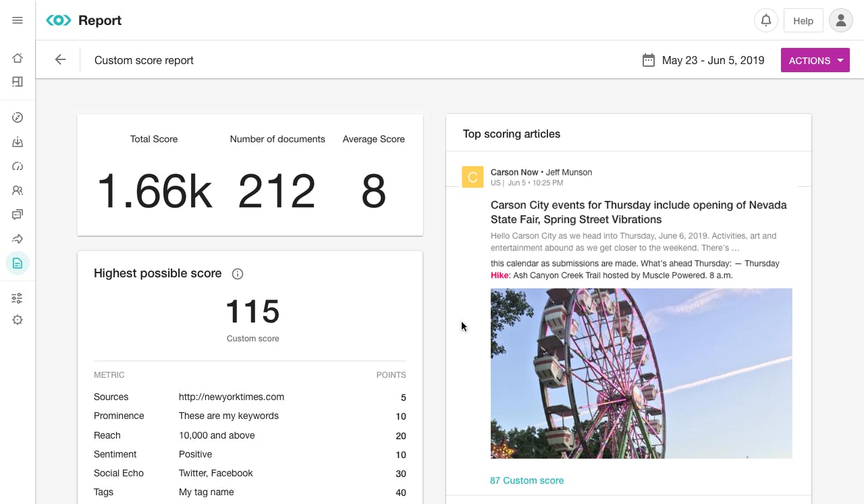
Task: Open the dashboard layout sidebar icon
Action: [x=18, y=82]
